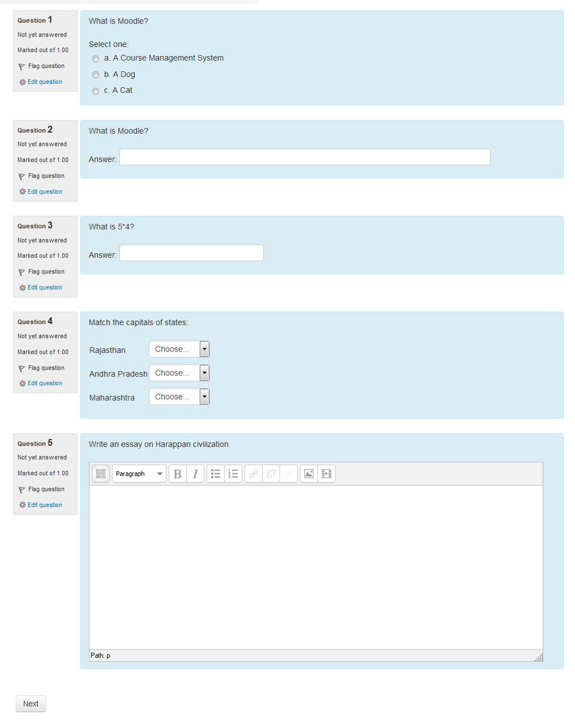Click the answer field for 'What is 5*4?'
Viewport: 575px width, 728px height.
pyautogui.click(x=191, y=253)
